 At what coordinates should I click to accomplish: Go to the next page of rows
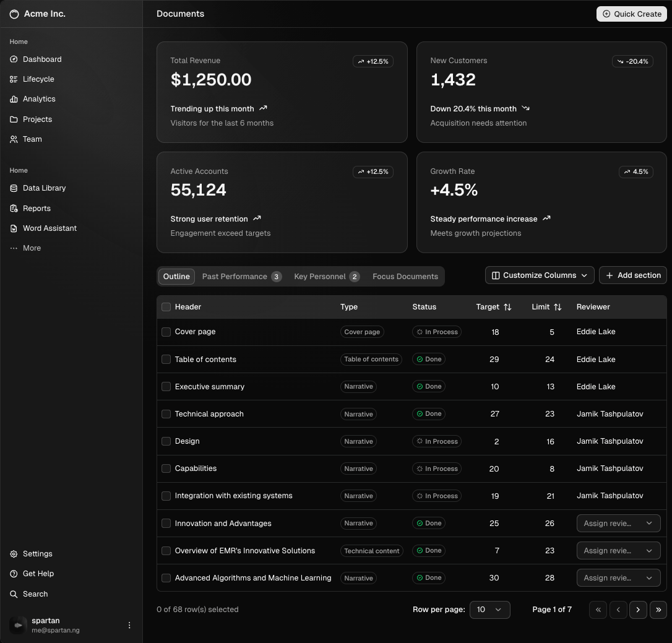(x=638, y=610)
